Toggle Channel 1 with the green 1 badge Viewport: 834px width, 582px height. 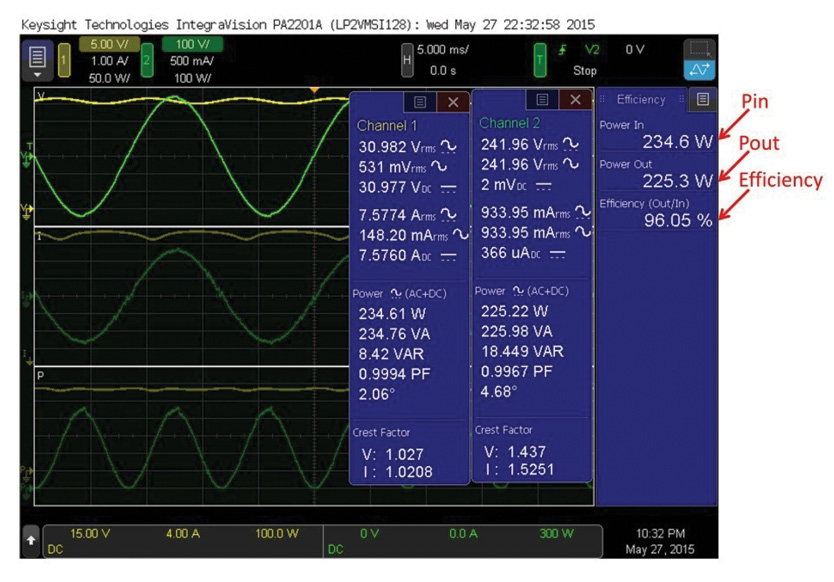click(x=62, y=58)
